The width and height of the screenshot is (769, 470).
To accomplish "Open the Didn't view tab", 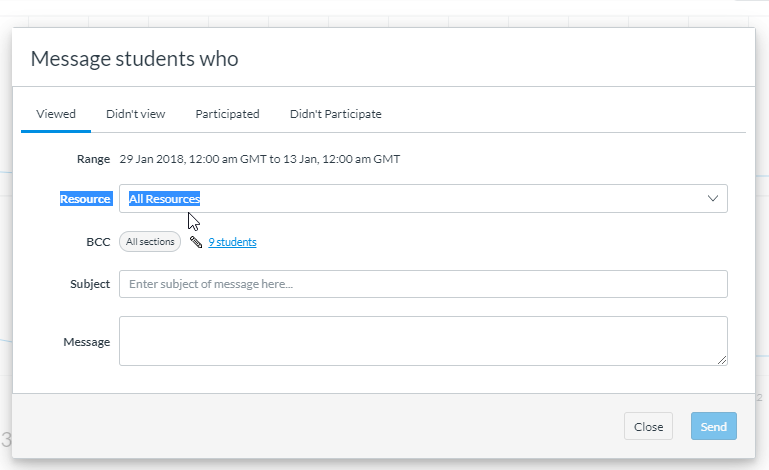I will click(x=135, y=114).
